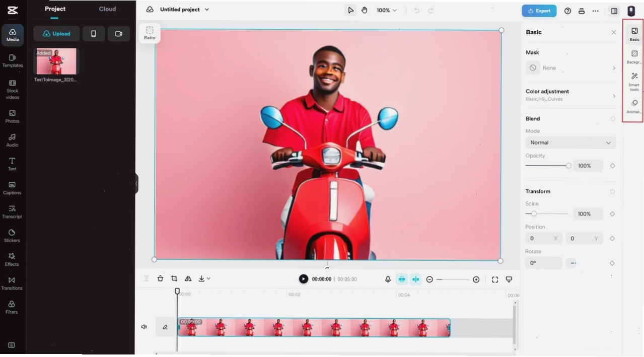Open the Audio panel

coord(13,140)
